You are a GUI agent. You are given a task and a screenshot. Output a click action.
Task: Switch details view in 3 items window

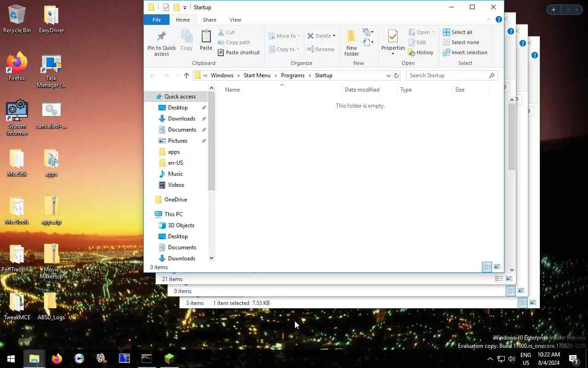[523, 303]
